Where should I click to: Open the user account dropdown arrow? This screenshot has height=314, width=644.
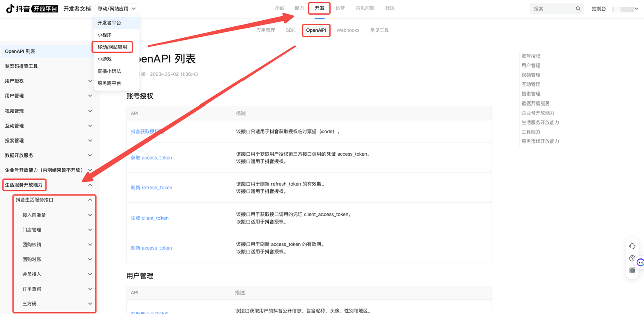pos(636,9)
